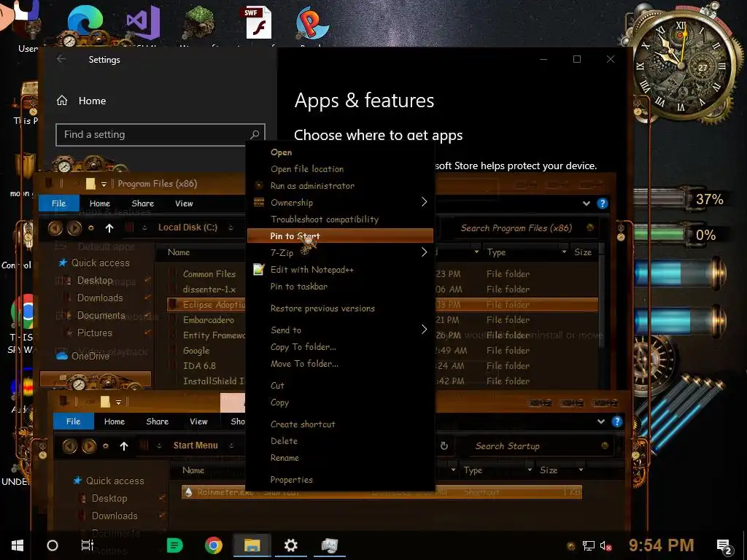Select Rename in context menu
The image size is (747, 560).
285,458
